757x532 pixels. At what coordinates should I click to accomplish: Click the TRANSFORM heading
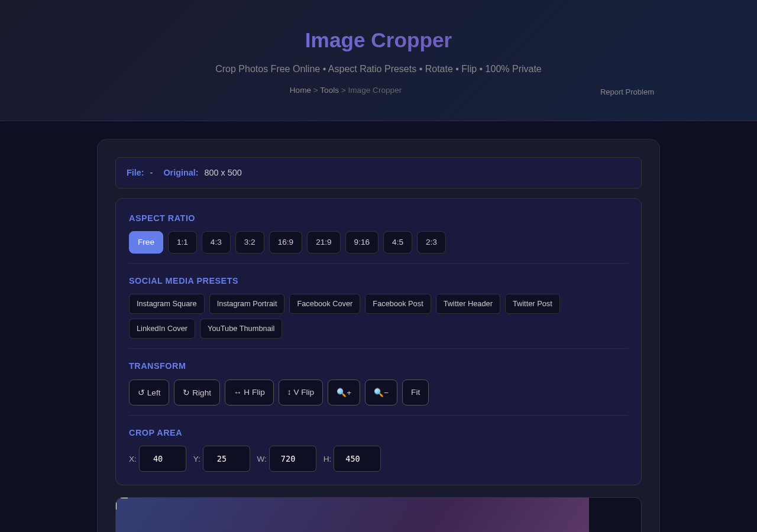point(157,366)
